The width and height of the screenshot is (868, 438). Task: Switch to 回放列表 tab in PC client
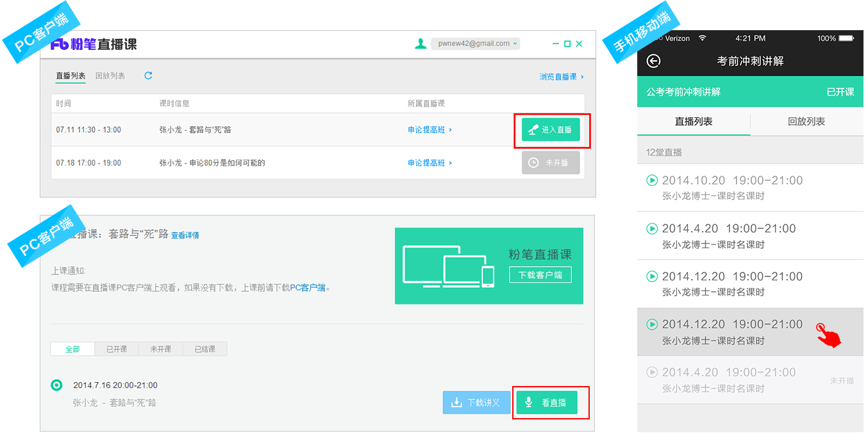point(110,76)
